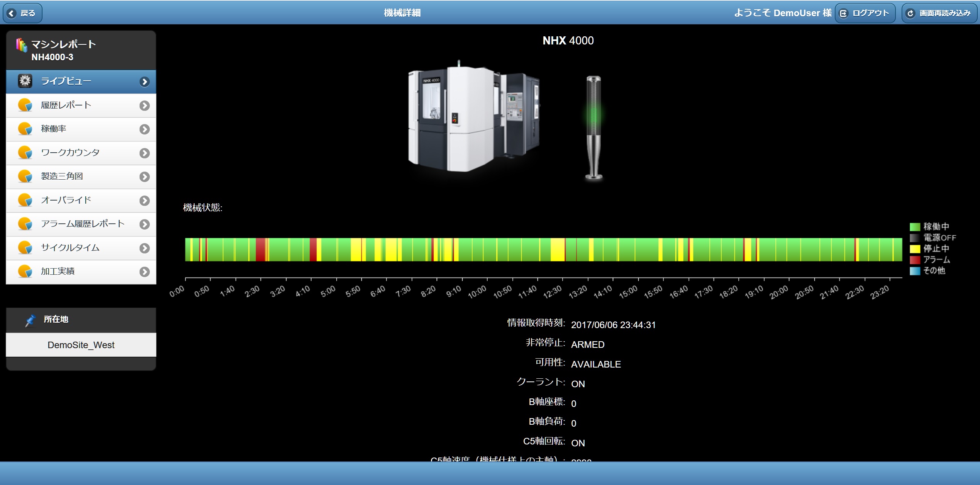
Task: Open the 加工実績 menu item
Action: click(x=81, y=272)
